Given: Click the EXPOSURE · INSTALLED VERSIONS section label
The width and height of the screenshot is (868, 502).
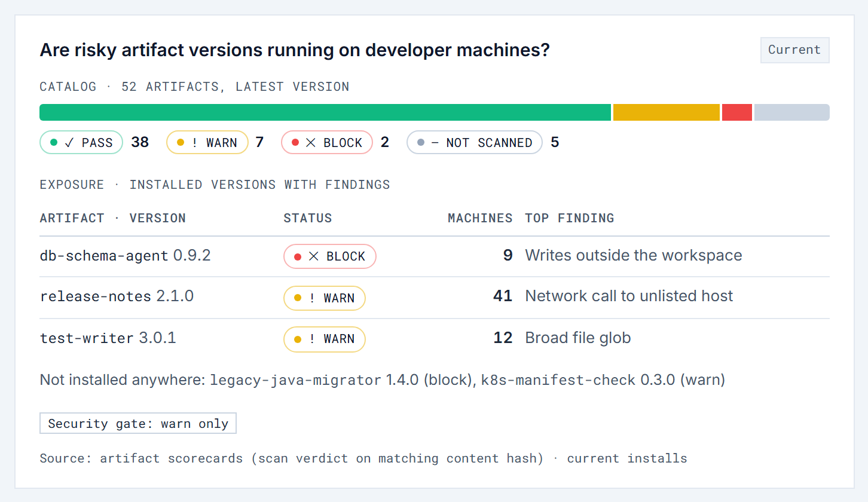Looking at the screenshot, I should coord(215,185).
